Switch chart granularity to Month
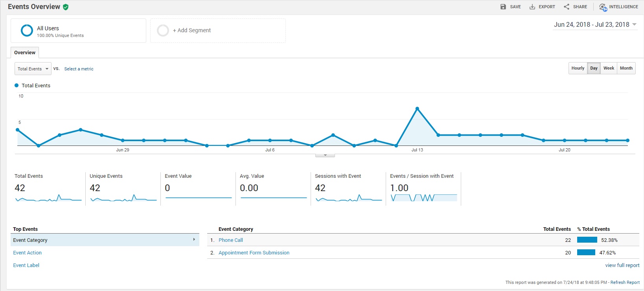The height and width of the screenshot is (291, 644). (626, 68)
